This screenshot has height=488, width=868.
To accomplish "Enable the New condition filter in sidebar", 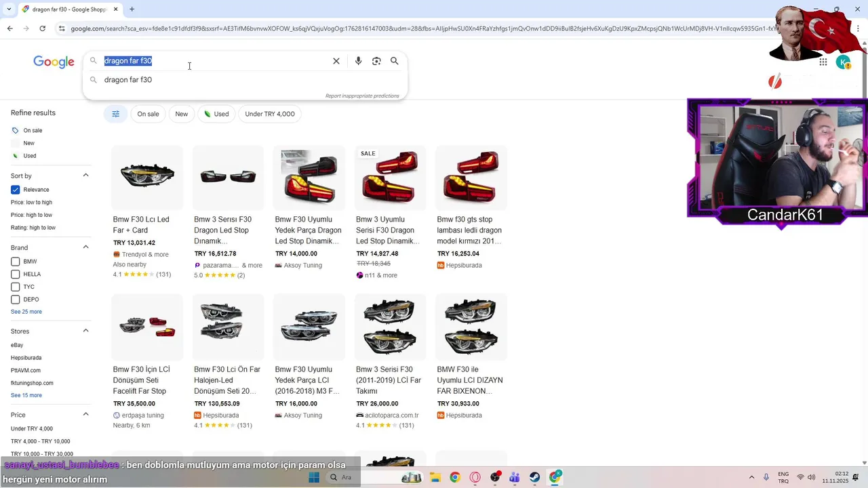I will (x=28, y=143).
